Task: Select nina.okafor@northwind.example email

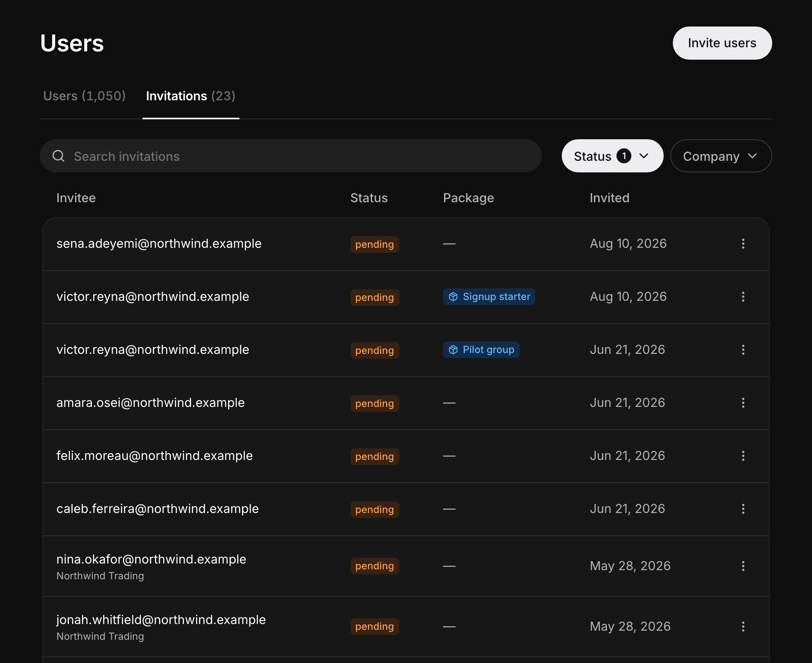Action: [x=151, y=559]
